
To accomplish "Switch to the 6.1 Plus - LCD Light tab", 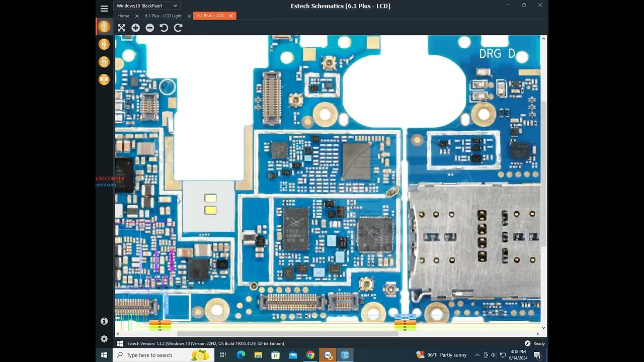I will pos(163,16).
